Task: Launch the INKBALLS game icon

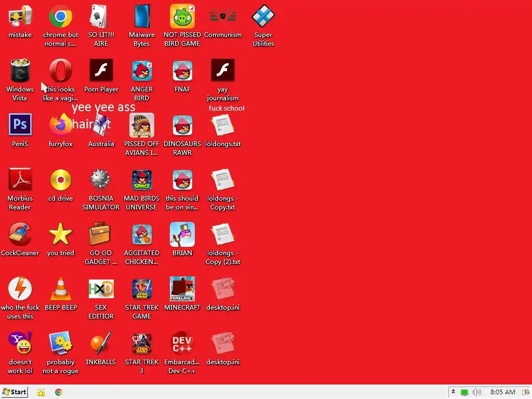Action: (101, 343)
